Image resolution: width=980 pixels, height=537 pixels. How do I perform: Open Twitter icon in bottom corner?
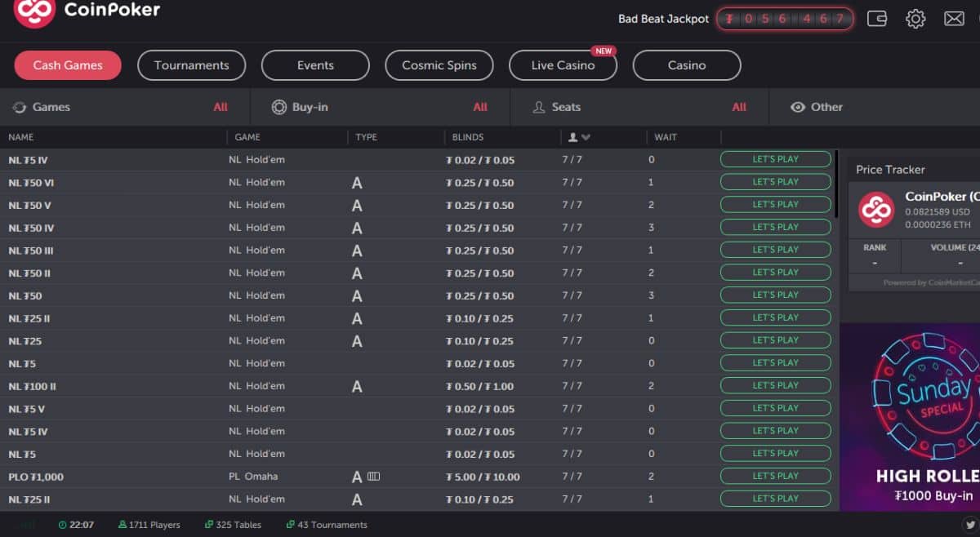[969, 525]
